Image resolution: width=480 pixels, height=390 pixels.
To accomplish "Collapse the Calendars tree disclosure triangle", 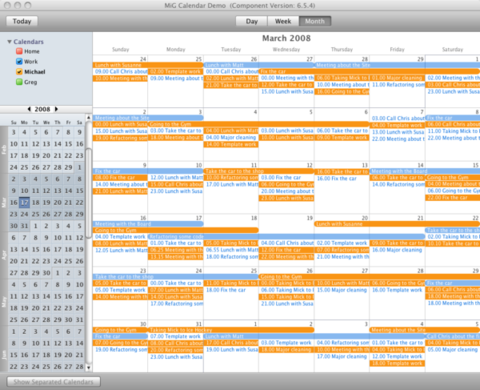I will (x=10, y=42).
